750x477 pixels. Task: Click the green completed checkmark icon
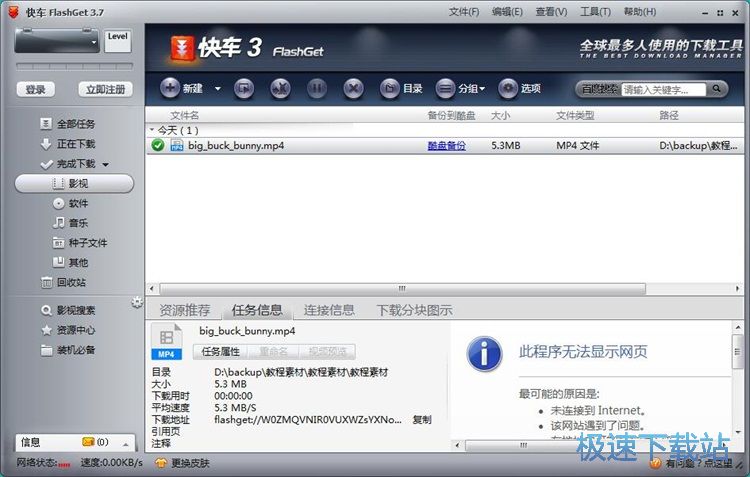point(158,145)
